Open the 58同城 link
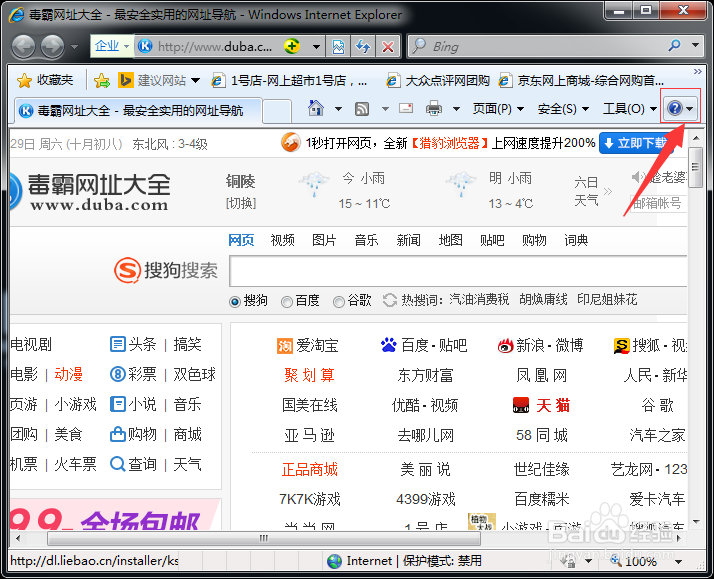The height and width of the screenshot is (579, 714). [x=541, y=435]
